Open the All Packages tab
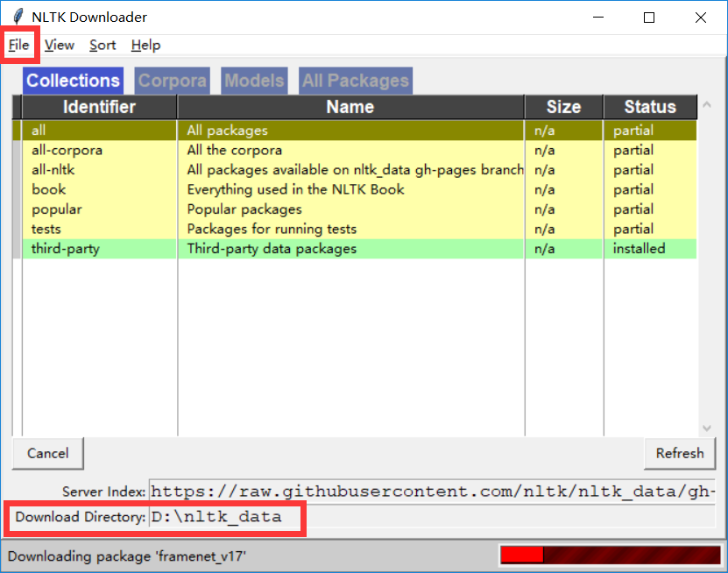The width and height of the screenshot is (728, 573). tap(355, 80)
